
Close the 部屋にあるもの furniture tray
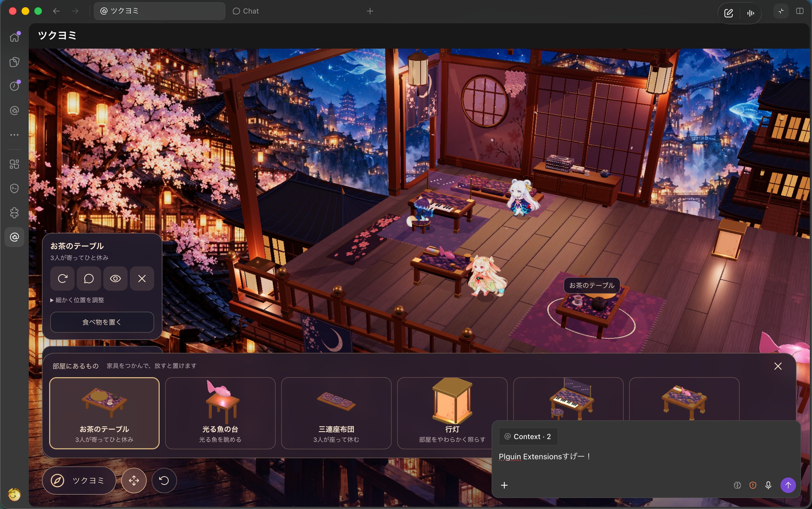(x=778, y=366)
